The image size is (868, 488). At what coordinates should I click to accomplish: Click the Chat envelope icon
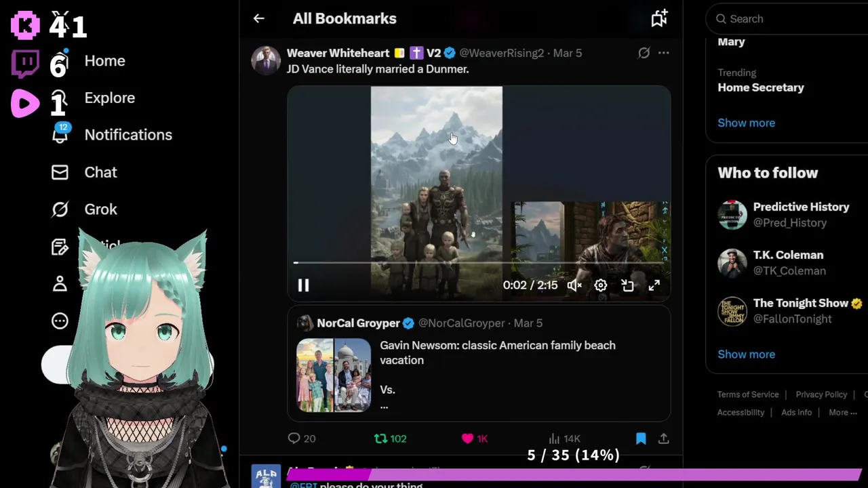point(60,172)
